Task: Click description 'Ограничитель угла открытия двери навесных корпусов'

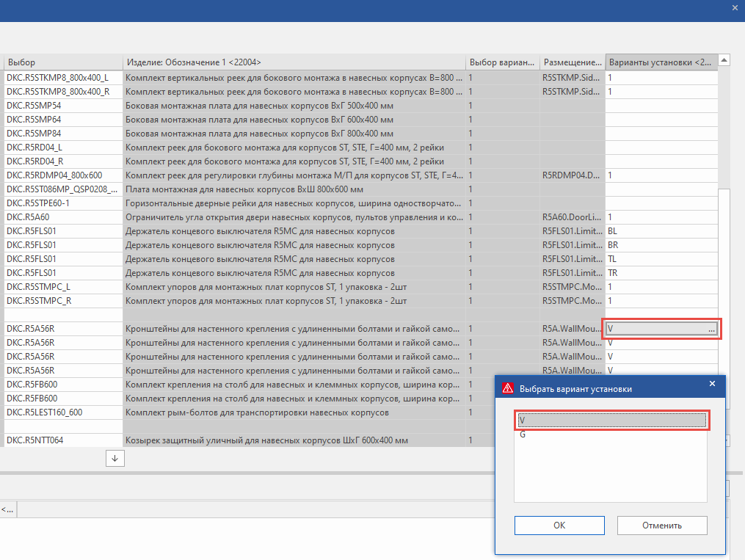Action: pyautogui.click(x=294, y=217)
